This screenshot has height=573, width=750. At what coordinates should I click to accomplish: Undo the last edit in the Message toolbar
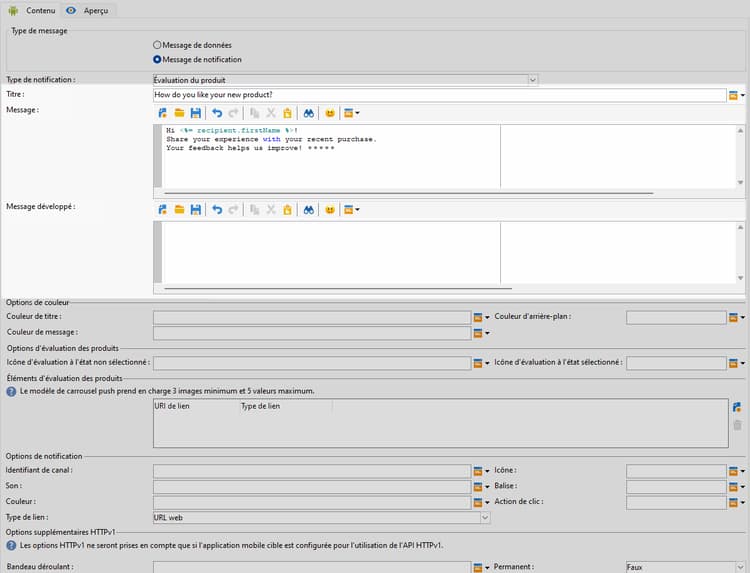217,113
